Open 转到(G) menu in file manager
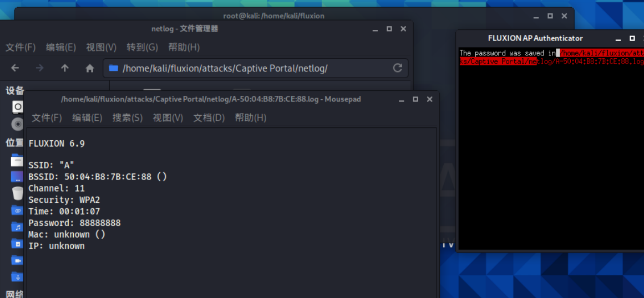This screenshot has width=644, height=298. point(142,48)
